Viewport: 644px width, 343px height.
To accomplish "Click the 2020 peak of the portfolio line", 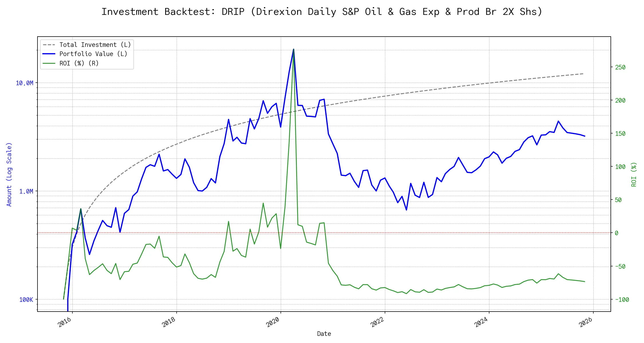I will point(294,49).
